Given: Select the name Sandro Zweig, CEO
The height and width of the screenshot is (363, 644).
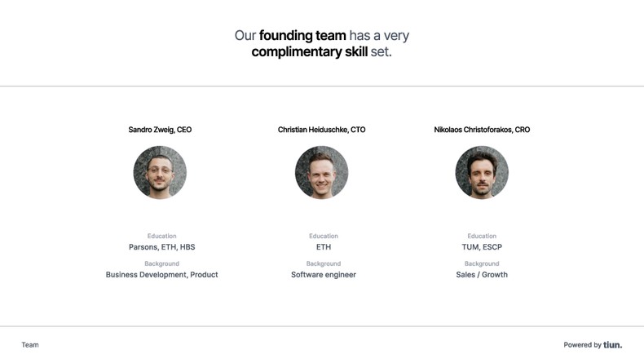Looking at the screenshot, I should tap(160, 130).
